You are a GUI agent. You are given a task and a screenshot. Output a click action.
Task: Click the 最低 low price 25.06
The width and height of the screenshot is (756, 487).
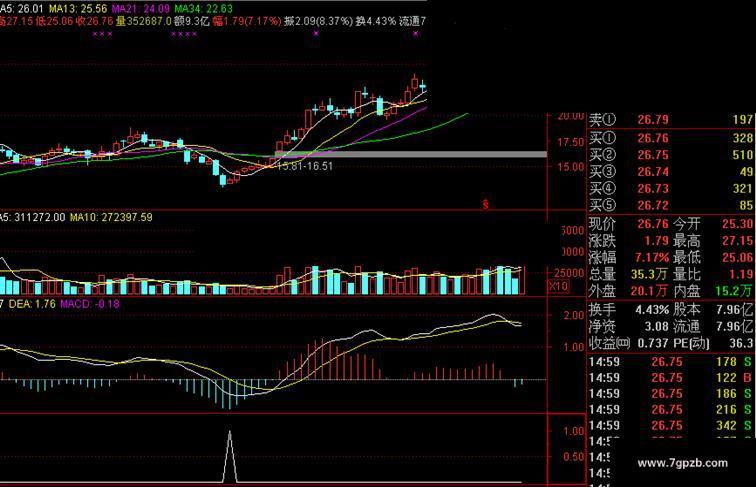pos(738,257)
